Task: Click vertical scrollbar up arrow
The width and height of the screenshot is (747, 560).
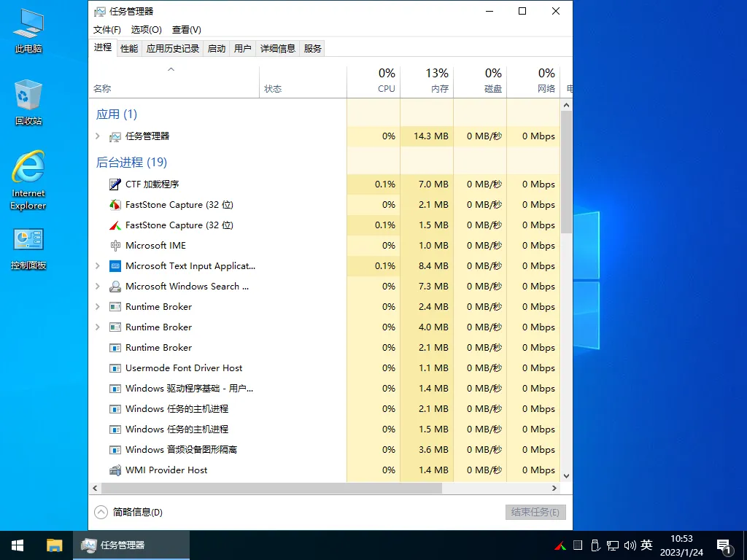Action: pos(566,105)
